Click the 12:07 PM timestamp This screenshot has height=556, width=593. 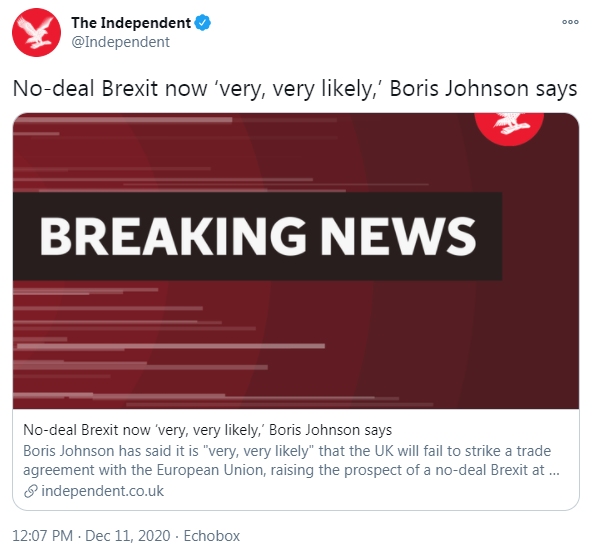coord(43,536)
